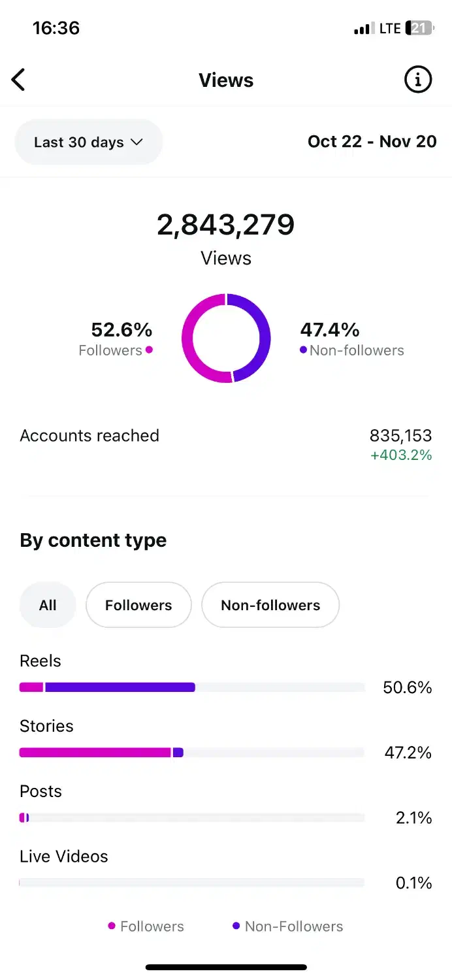The width and height of the screenshot is (452, 980).
Task: Tap the battery indicator in status bar
Action: point(419,29)
